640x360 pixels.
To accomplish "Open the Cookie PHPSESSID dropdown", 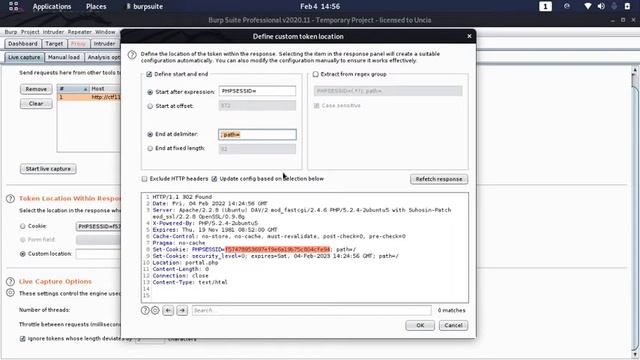I will [98, 227].
